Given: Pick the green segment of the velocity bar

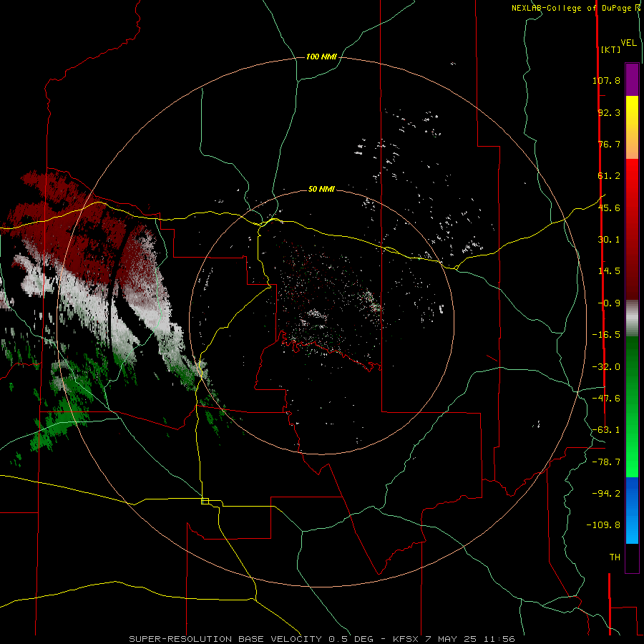Looking at the screenshot, I should click(x=632, y=406).
